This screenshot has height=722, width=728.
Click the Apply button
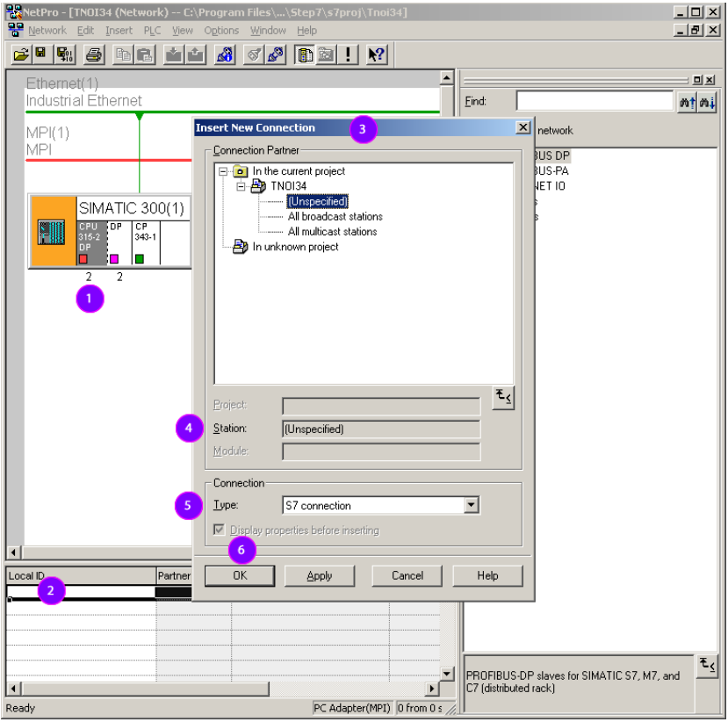point(320,575)
